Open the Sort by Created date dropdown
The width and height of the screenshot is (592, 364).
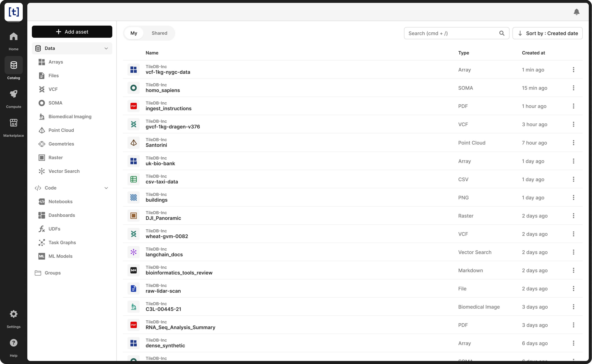pos(547,33)
